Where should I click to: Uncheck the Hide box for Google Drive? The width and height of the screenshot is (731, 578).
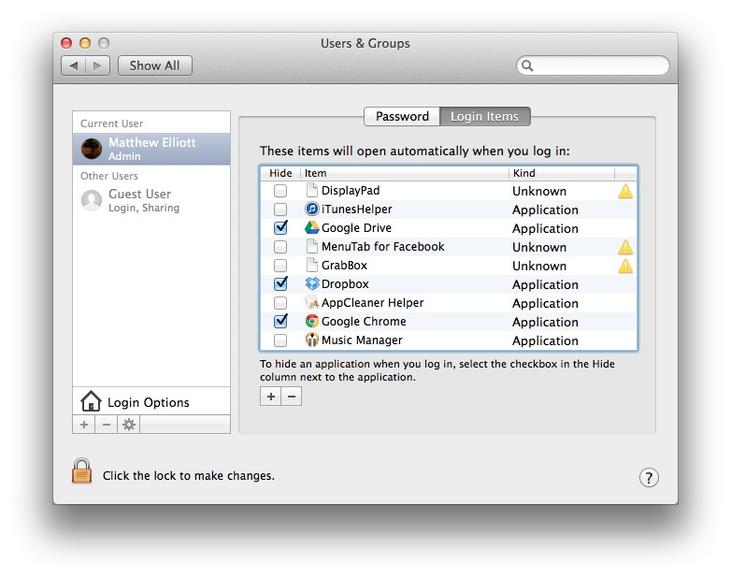click(x=281, y=227)
